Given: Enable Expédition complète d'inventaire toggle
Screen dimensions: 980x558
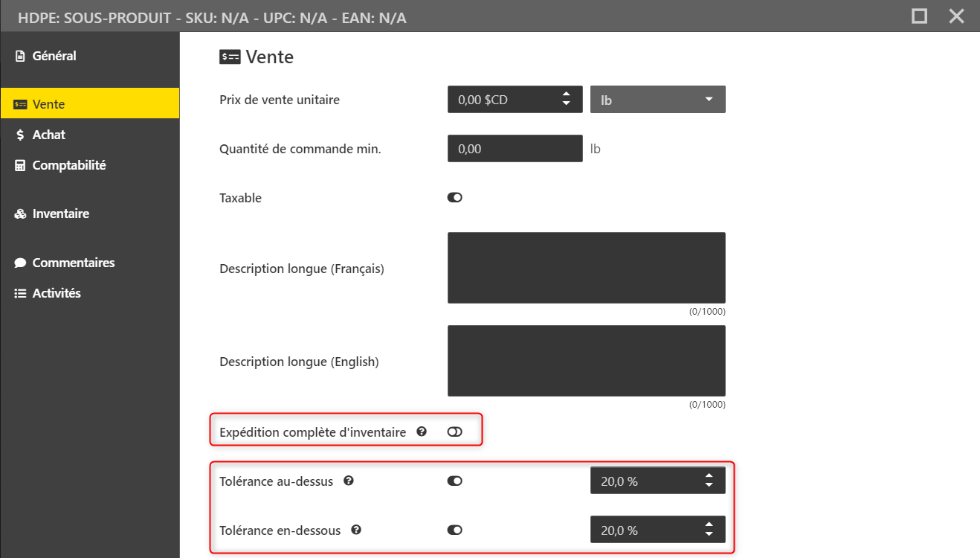Looking at the screenshot, I should (x=454, y=432).
